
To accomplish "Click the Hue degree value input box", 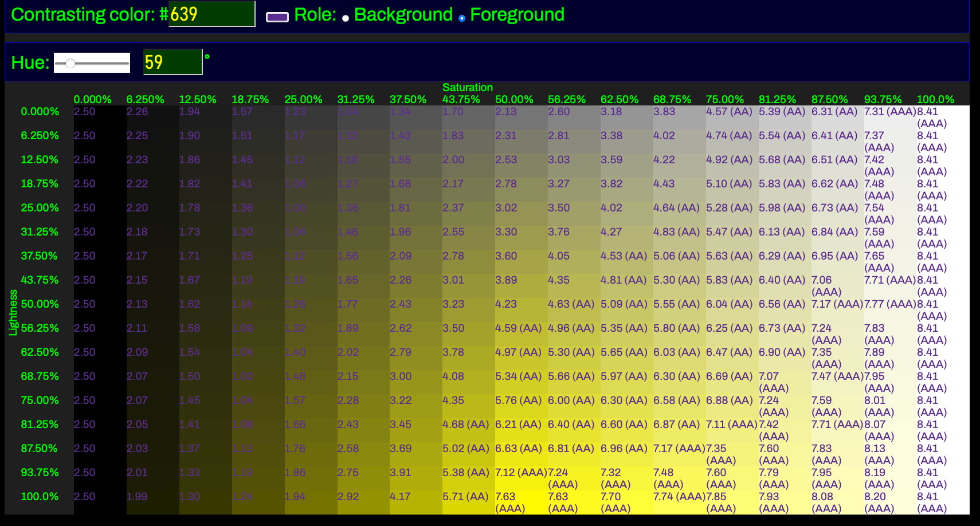I will click(172, 62).
